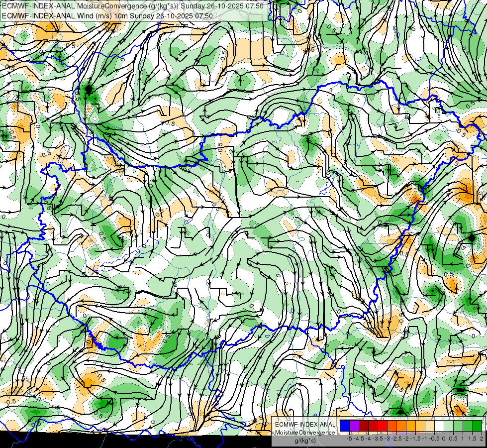
Task: Pick the legend swatch between -3 and -2.5
Action: click(x=392, y=426)
